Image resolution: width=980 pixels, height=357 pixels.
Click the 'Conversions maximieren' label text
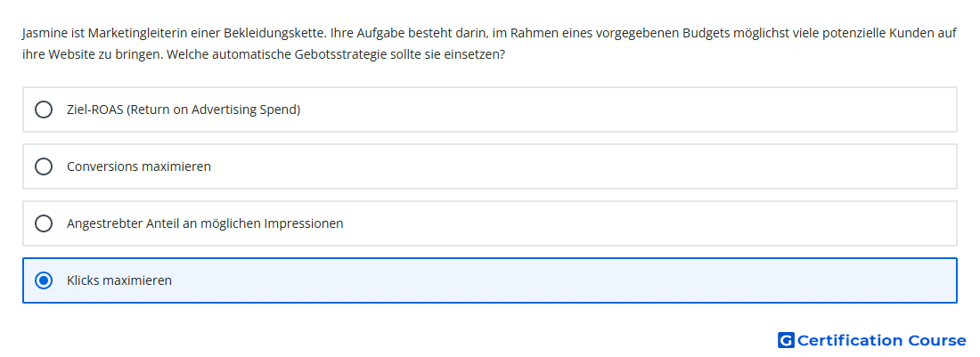pyautogui.click(x=139, y=166)
